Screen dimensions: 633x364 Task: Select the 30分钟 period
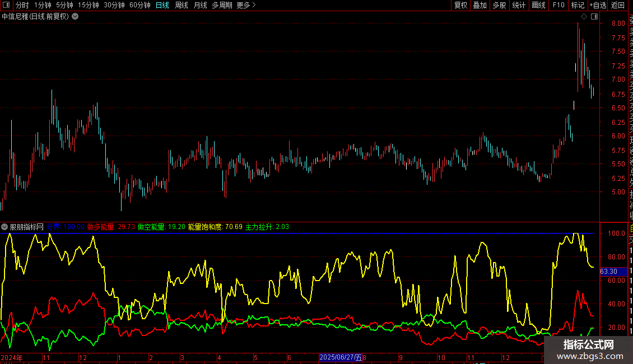(x=114, y=5)
